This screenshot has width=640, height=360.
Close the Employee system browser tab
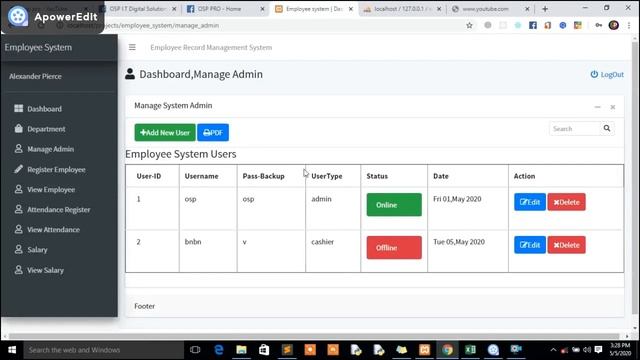pos(351,9)
